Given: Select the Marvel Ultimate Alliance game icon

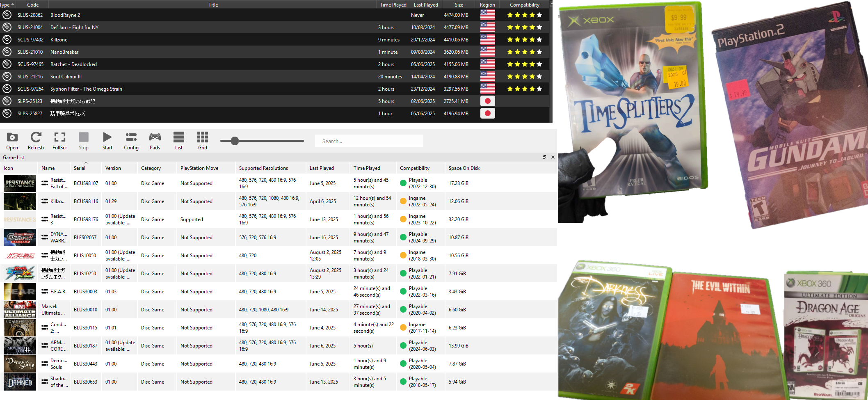Looking at the screenshot, I should 20,310.
